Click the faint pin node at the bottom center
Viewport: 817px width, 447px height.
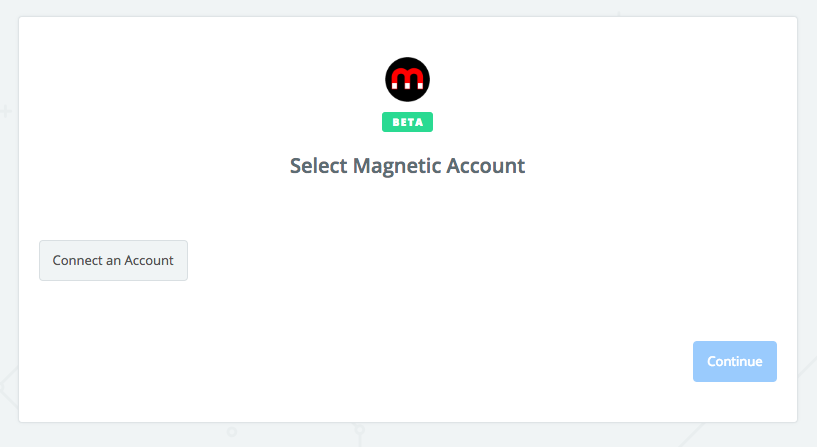360,430
